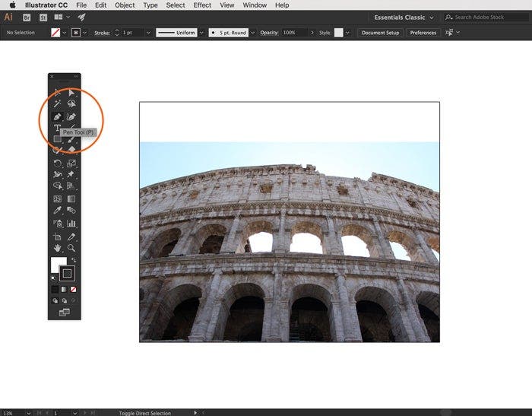Viewport: 532px width, 416px height.
Task: Select the Zoom magnifier tool
Action: click(71, 248)
